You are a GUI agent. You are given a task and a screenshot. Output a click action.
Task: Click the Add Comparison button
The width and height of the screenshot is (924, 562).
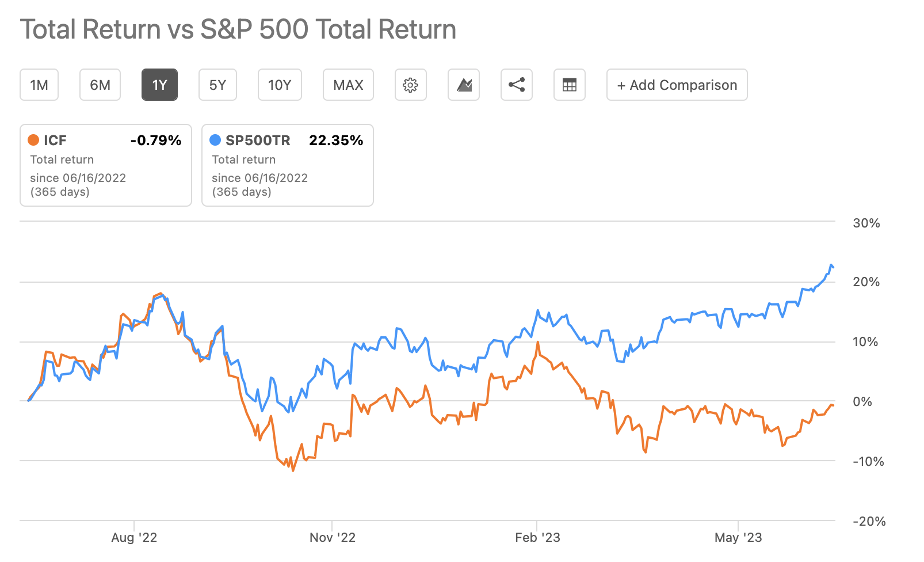pos(676,85)
